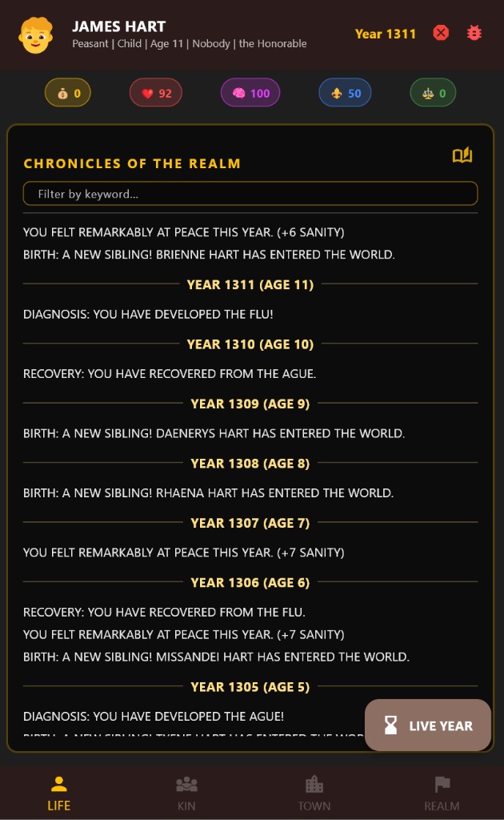Click the Year 1311 label in header
Screen dimensions: 504x820
point(386,34)
